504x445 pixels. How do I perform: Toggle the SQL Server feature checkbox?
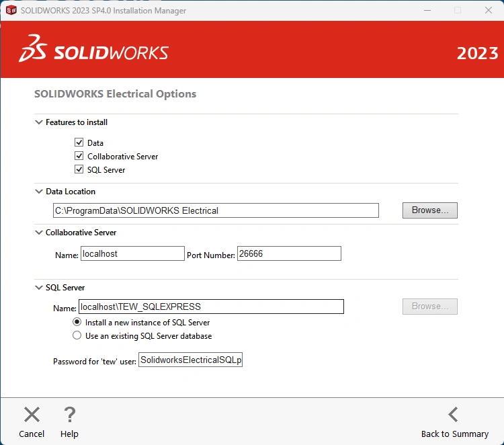(x=79, y=169)
